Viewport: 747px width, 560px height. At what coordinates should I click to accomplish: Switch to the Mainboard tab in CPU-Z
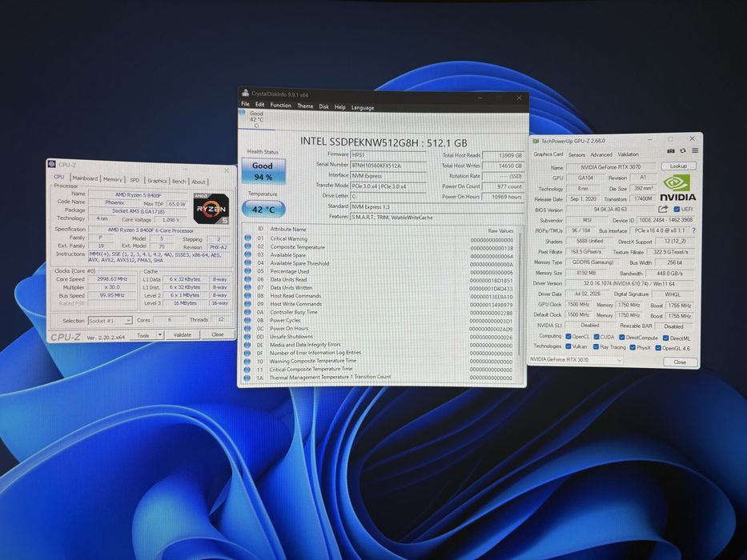86,178
